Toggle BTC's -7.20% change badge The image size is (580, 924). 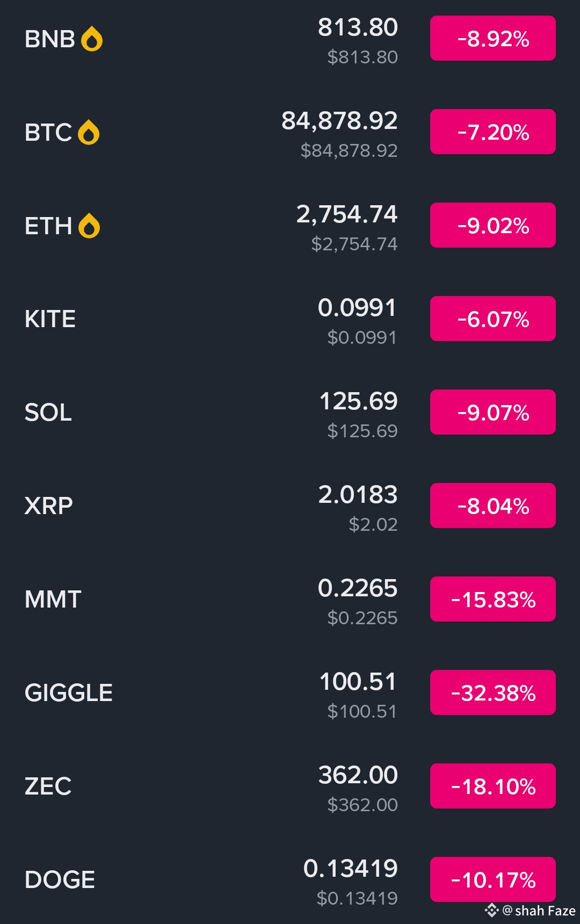click(x=492, y=132)
